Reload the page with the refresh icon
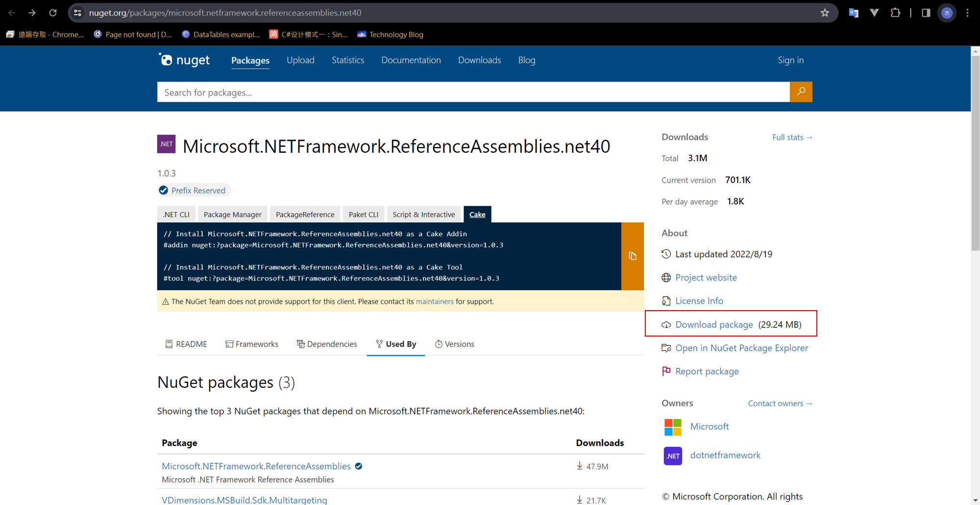 pyautogui.click(x=53, y=13)
